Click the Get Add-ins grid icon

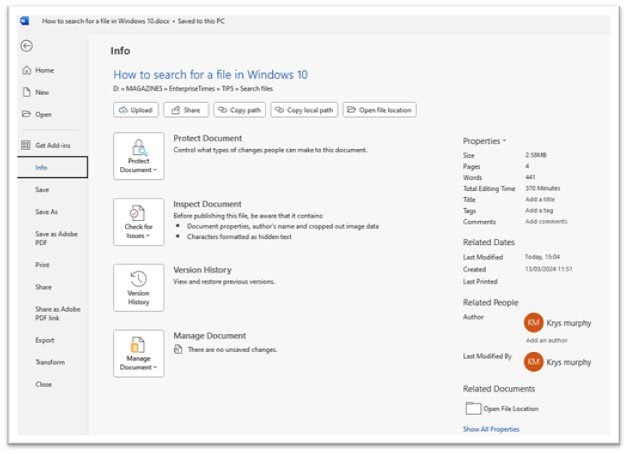pyautogui.click(x=26, y=145)
